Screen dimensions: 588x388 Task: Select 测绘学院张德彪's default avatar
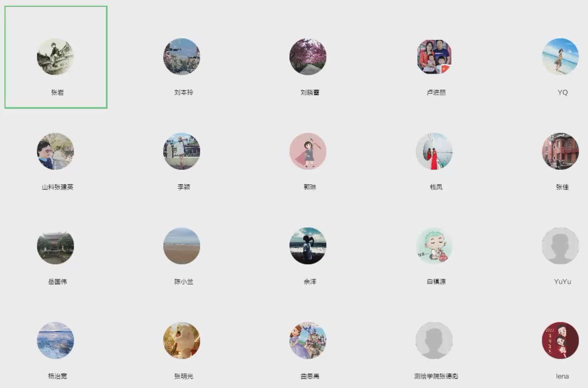coord(434,340)
